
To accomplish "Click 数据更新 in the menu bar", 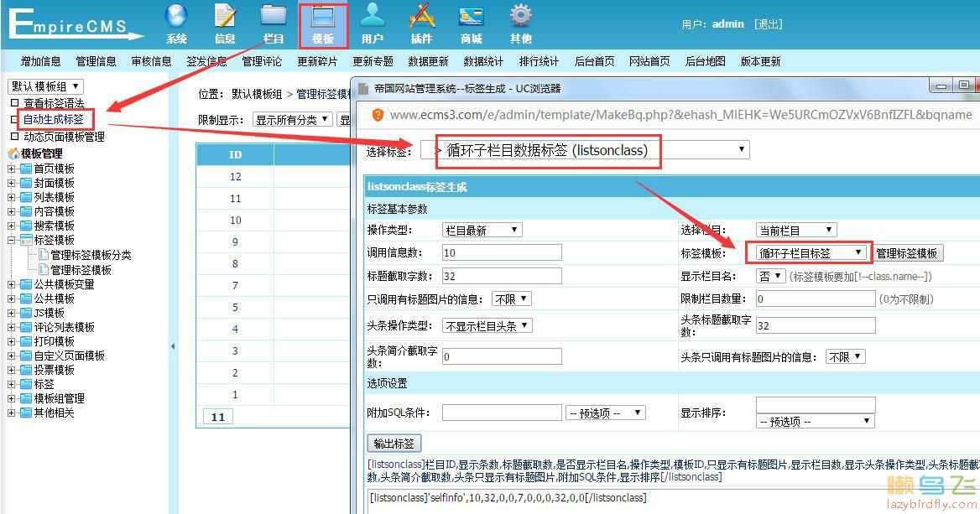I will pyautogui.click(x=428, y=61).
